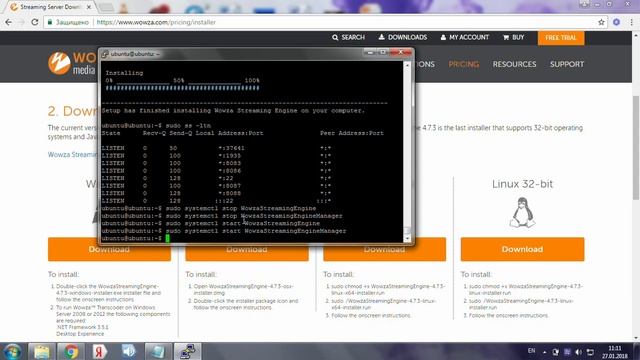Click the terminal green cursor prompt
Image resolution: width=640 pixels, height=360 pixels.
[167, 238]
